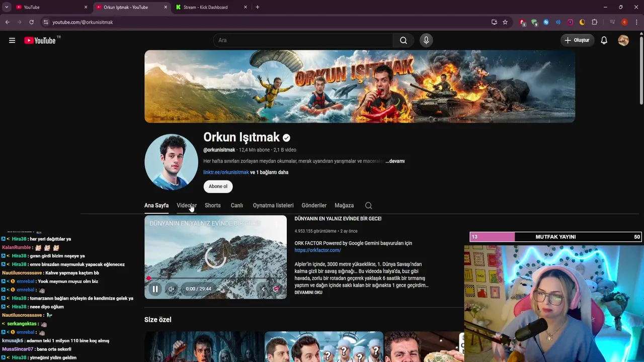Open the green extension with badge 9
Screen dimensions: 644x362
534,22
